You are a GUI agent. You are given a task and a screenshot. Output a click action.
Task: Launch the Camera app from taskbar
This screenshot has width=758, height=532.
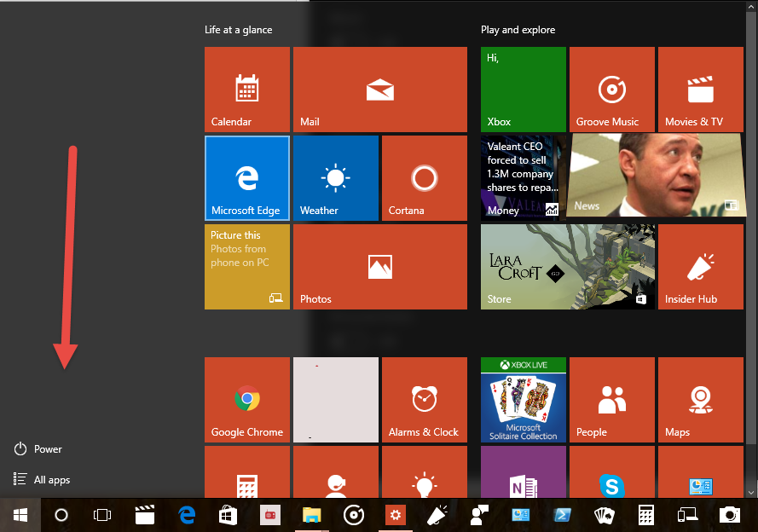730,515
